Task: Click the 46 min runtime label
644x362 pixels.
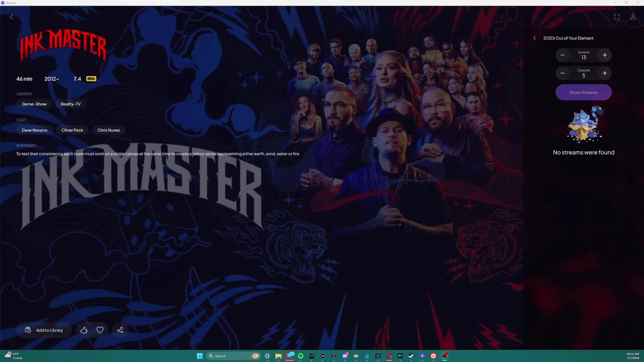Action: pyautogui.click(x=24, y=79)
